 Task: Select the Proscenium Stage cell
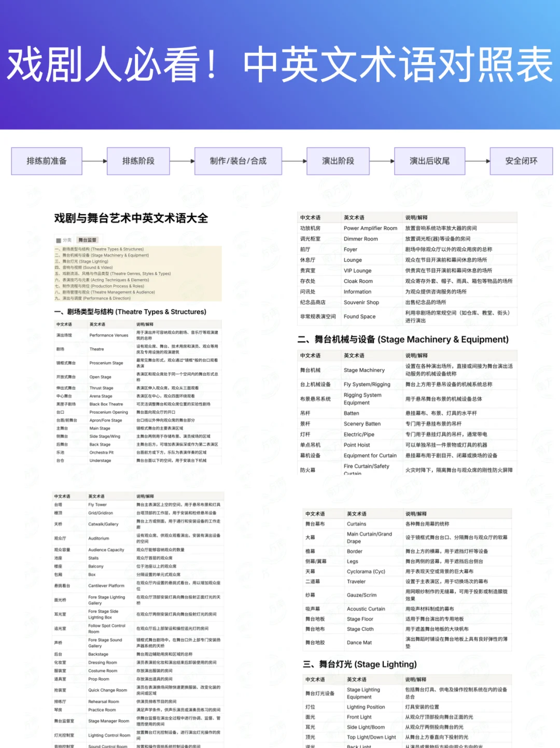click(x=106, y=363)
